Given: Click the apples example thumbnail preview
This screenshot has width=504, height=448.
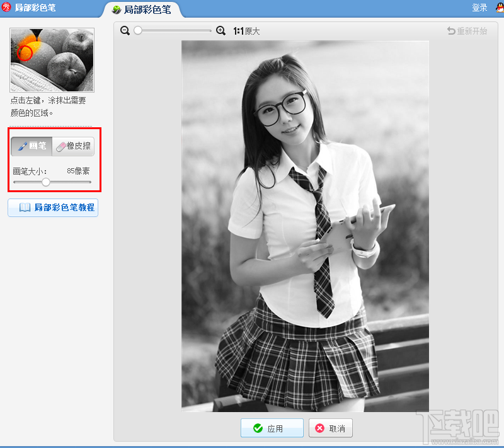Looking at the screenshot, I should [x=52, y=59].
